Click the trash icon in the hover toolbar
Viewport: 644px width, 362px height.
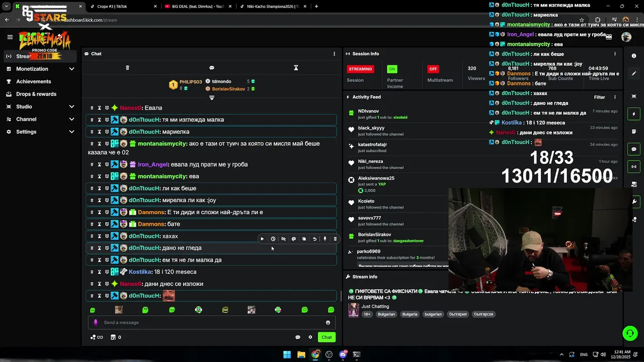point(335,239)
